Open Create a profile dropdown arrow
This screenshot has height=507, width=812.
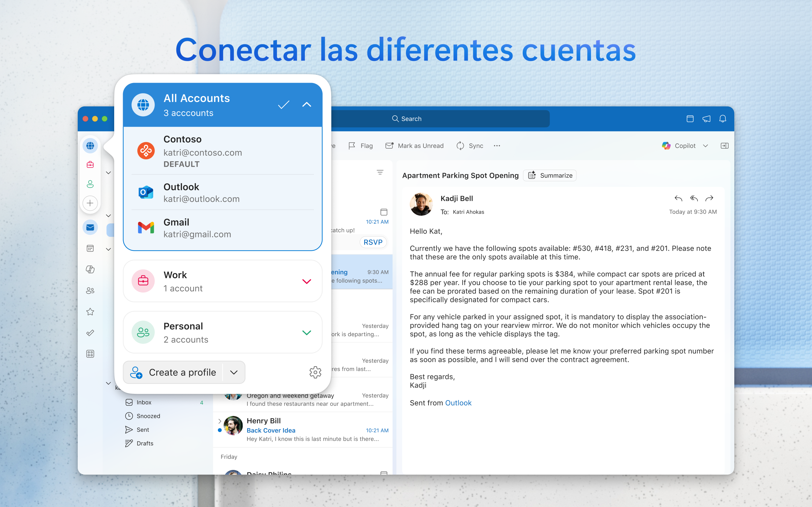[x=234, y=372]
